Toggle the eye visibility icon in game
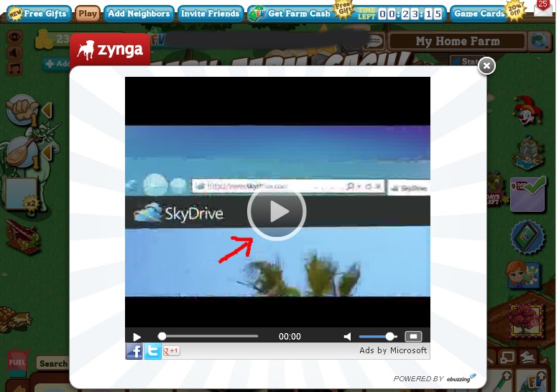 (x=14, y=37)
